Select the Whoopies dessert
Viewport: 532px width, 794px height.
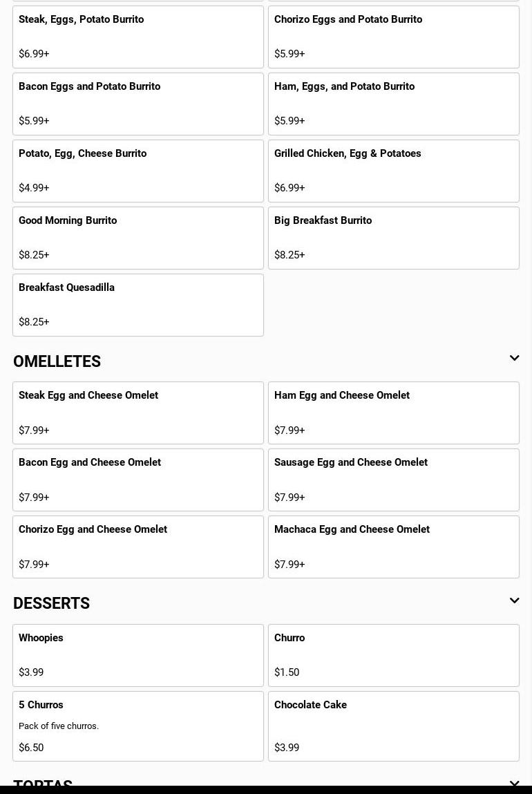coord(138,655)
